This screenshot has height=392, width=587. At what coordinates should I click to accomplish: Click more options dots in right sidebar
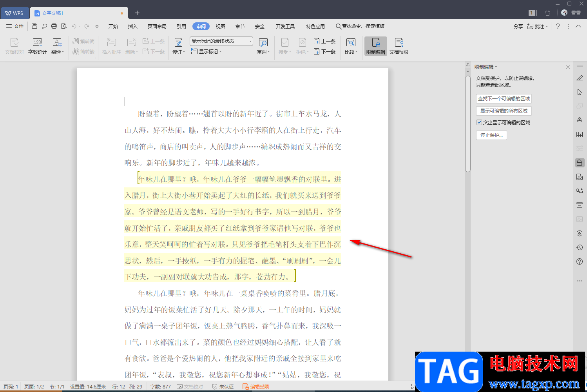tap(580, 281)
